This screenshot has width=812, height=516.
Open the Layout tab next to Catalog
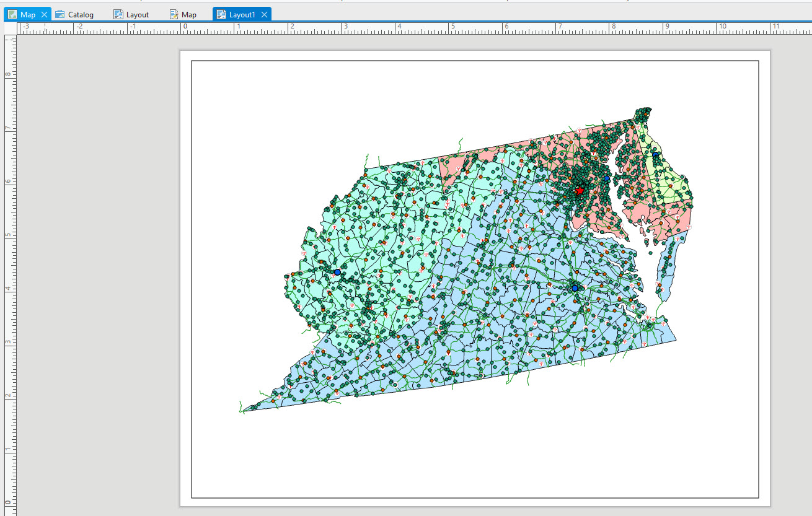[x=131, y=14]
